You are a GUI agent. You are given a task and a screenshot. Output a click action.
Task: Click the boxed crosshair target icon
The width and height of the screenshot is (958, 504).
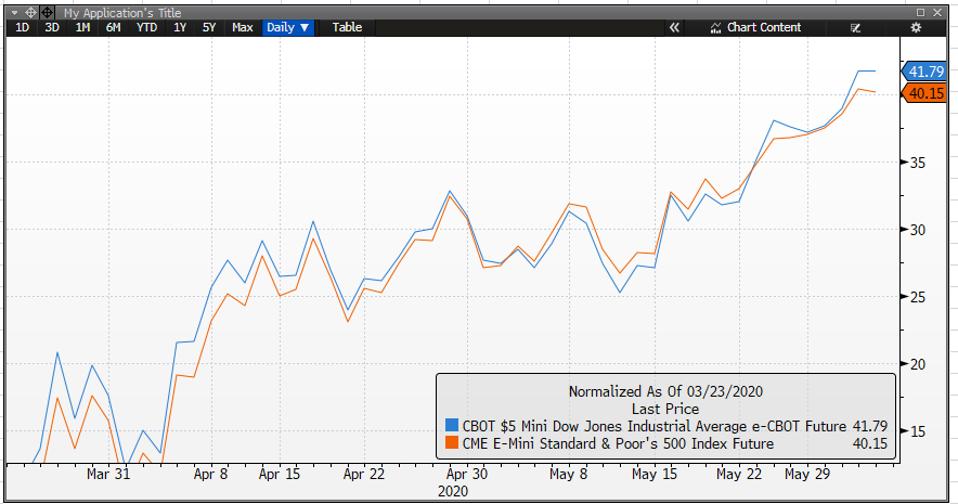point(47,12)
